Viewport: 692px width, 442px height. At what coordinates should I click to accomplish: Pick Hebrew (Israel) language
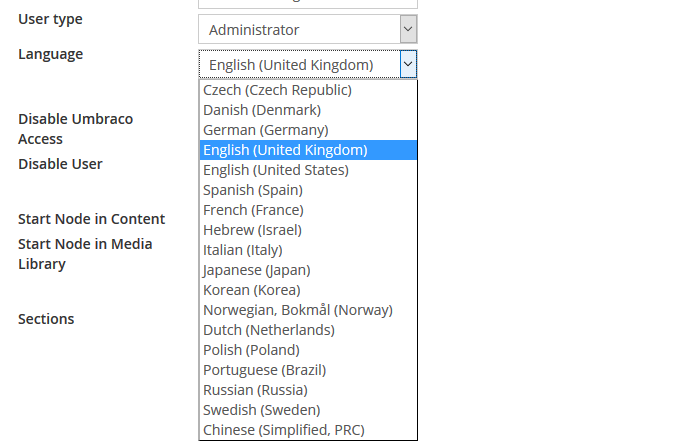pos(252,230)
